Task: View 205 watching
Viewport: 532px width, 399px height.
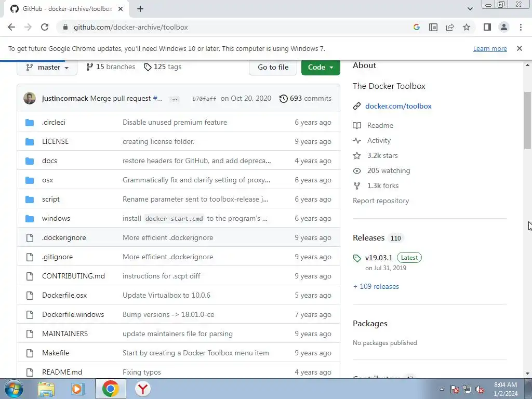Action: coord(389,170)
